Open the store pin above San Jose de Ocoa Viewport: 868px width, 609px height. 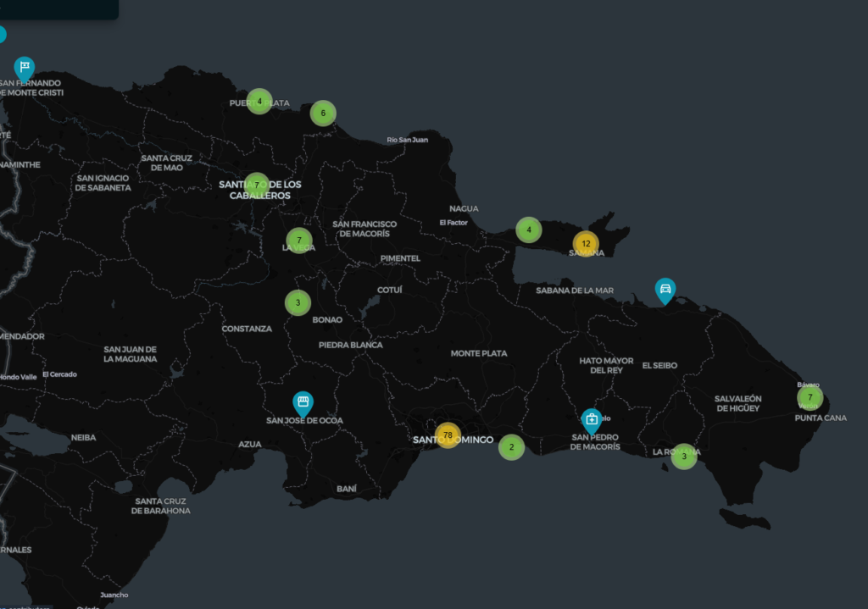303,403
